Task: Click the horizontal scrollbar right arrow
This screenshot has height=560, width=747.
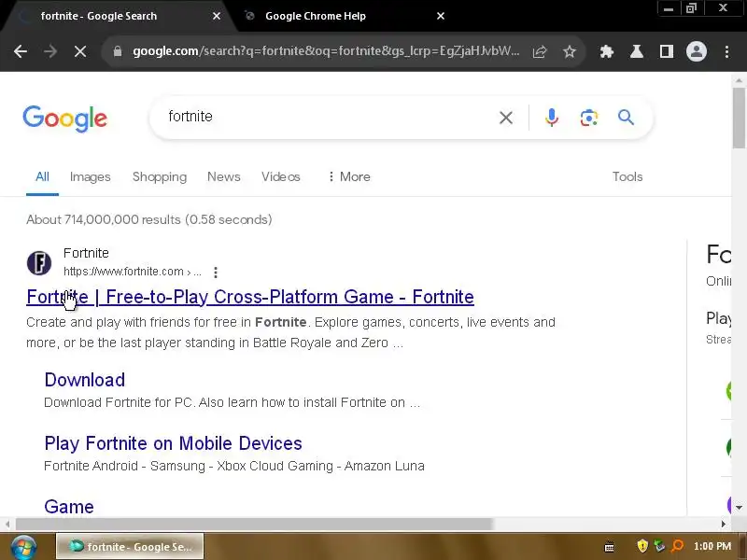Action: [x=724, y=524]
